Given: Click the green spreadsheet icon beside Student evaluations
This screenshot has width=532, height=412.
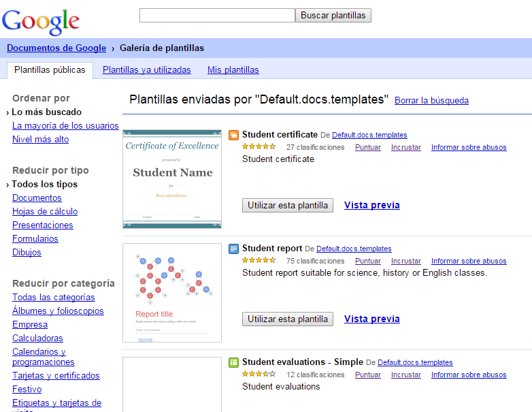Looking at the screenshot, I should coord(233,363).
